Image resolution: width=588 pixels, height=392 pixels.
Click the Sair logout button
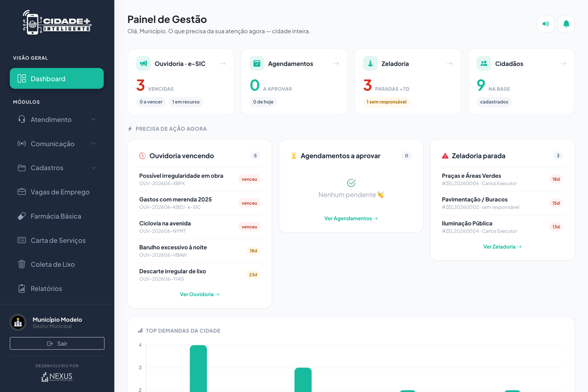pos(57,344)
